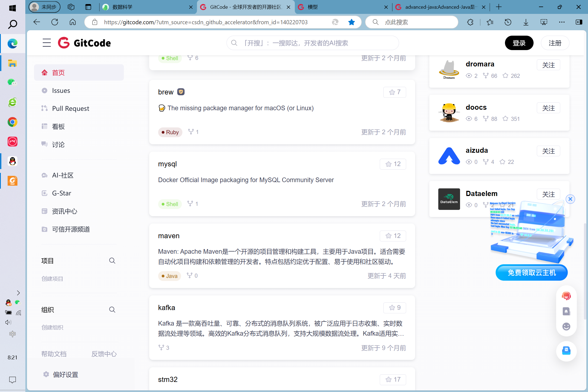Open browser extensions puzzle icon
Viewport: 588px width, 392px height.
click(470, 22)
